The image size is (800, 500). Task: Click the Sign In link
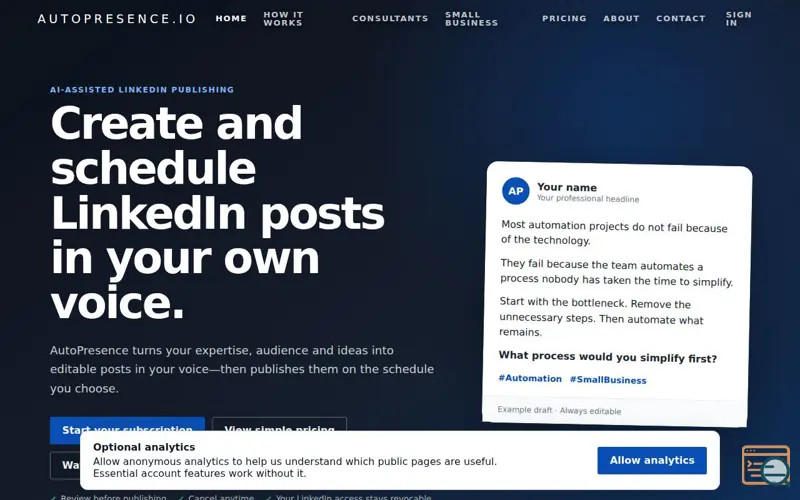[x=738, y=19]
